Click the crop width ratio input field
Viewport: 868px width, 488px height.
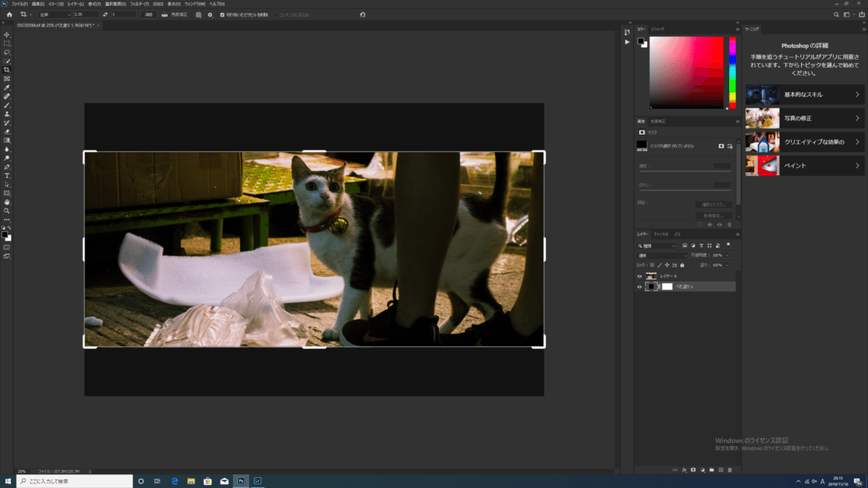87,14
